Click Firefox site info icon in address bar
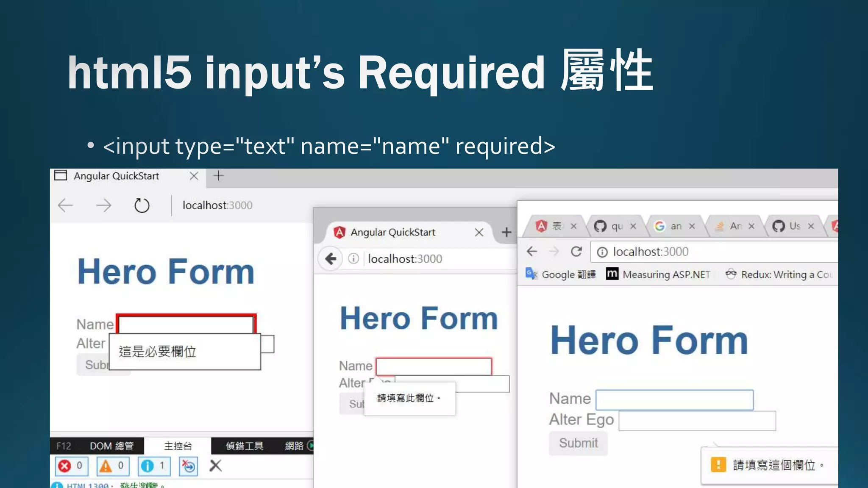868x488 pixels. tap(353, 258)
